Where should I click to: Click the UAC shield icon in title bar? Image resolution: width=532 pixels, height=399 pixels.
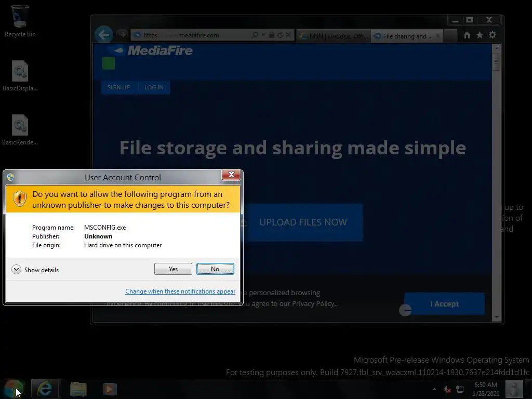tap(10, 177)
